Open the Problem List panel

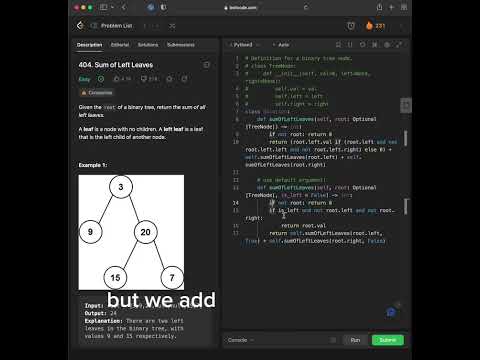112,26
